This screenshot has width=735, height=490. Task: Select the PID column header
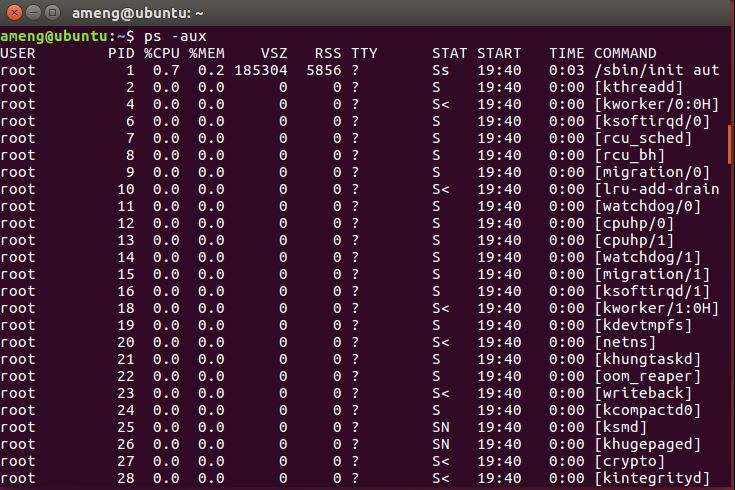click(121, 53)
